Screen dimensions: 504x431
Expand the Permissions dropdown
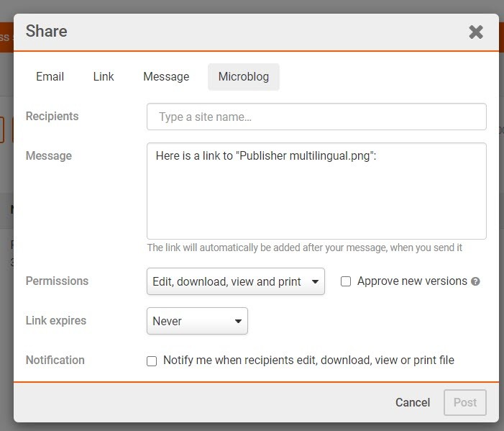click(235, 281)
